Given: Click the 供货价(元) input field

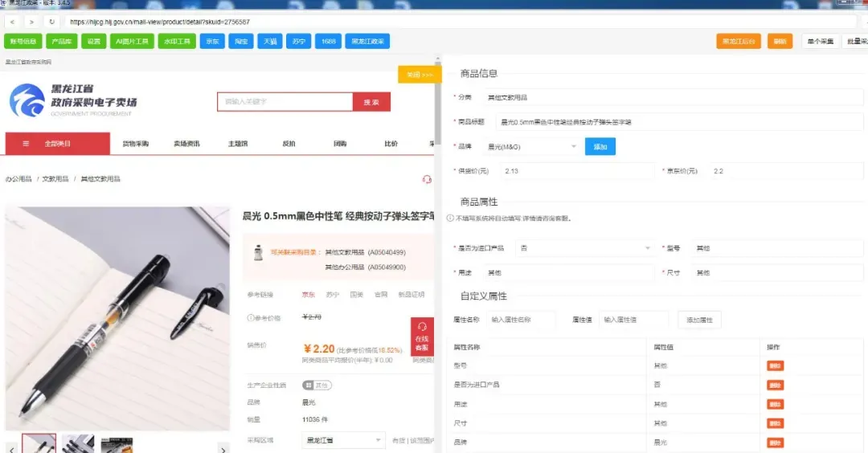Looking at the screenshot, I should [x=577, y=171].
